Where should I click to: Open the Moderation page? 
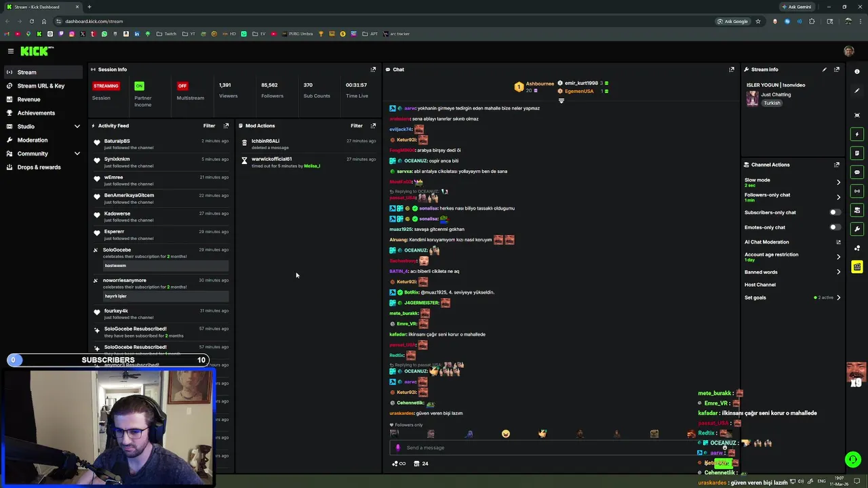(x=42, y=140)
